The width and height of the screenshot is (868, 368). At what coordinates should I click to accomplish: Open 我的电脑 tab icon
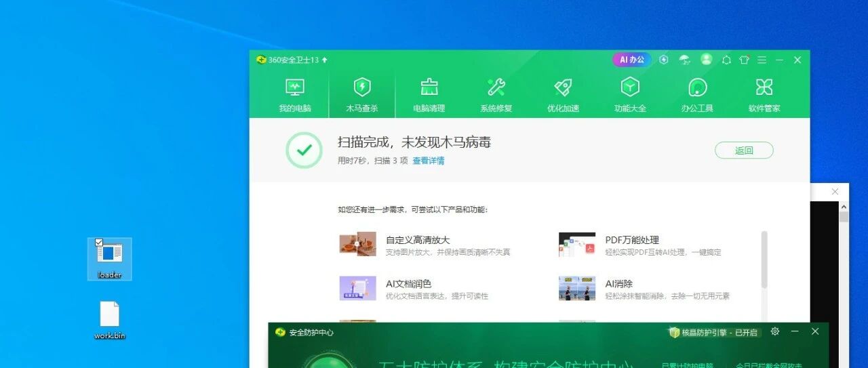click(295, 87)
